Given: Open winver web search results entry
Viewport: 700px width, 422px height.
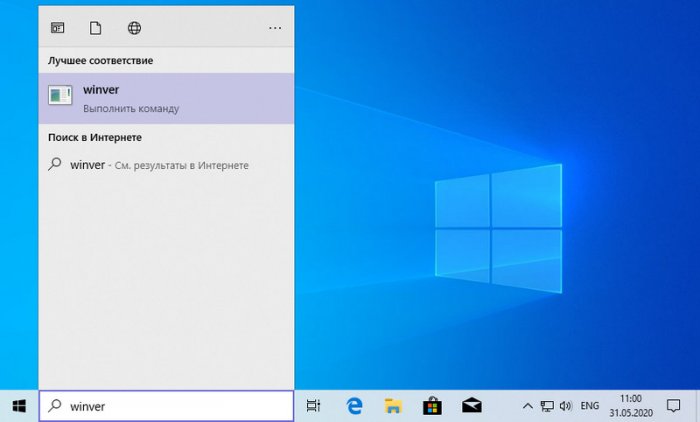Looking at the screenshot, I should pyautogui.click(x=166, y=165).
